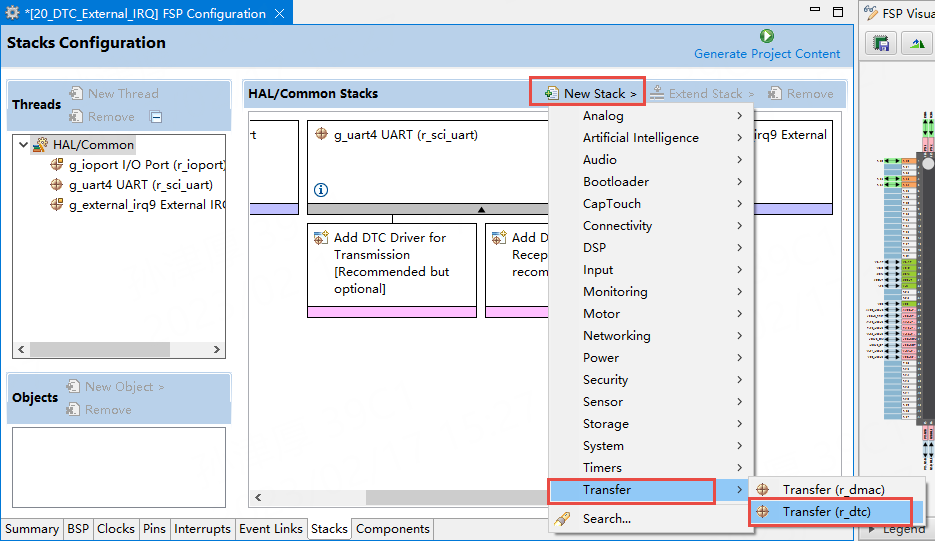Click the collapse-all icon beside Threads Remove
The height and width of the screenshot is (541, 935).
(x=156, y=117)
